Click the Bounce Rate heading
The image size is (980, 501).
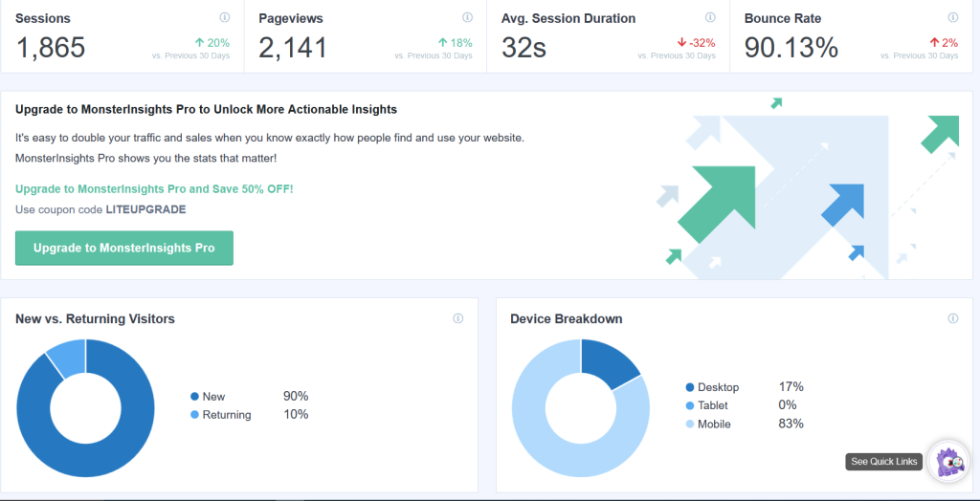tap(783, 19)
